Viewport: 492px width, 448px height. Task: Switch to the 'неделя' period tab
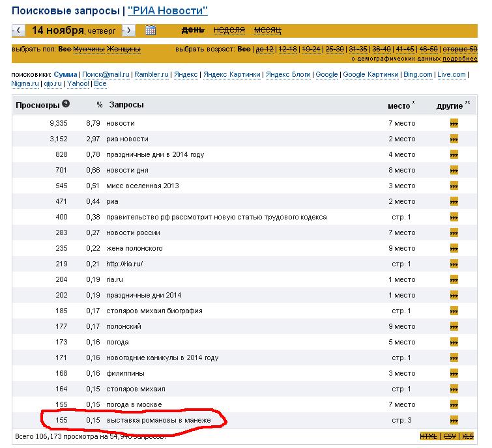click(229, 30)
